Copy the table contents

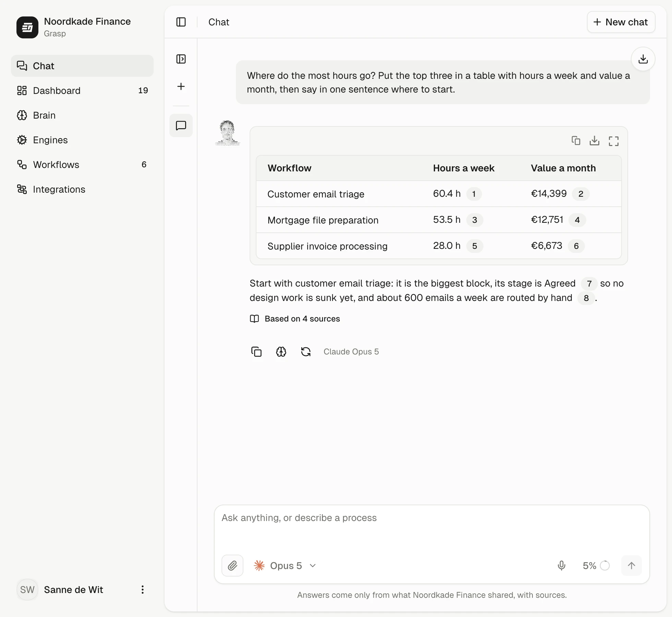[x=576, y=141]
